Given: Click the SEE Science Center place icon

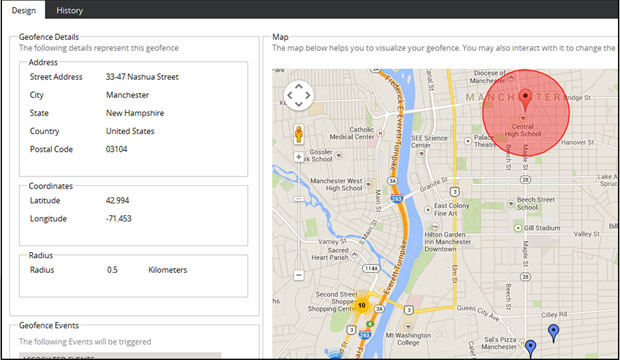Looking at the screenshot, I should pyautogui.click(x=422, y=154).
